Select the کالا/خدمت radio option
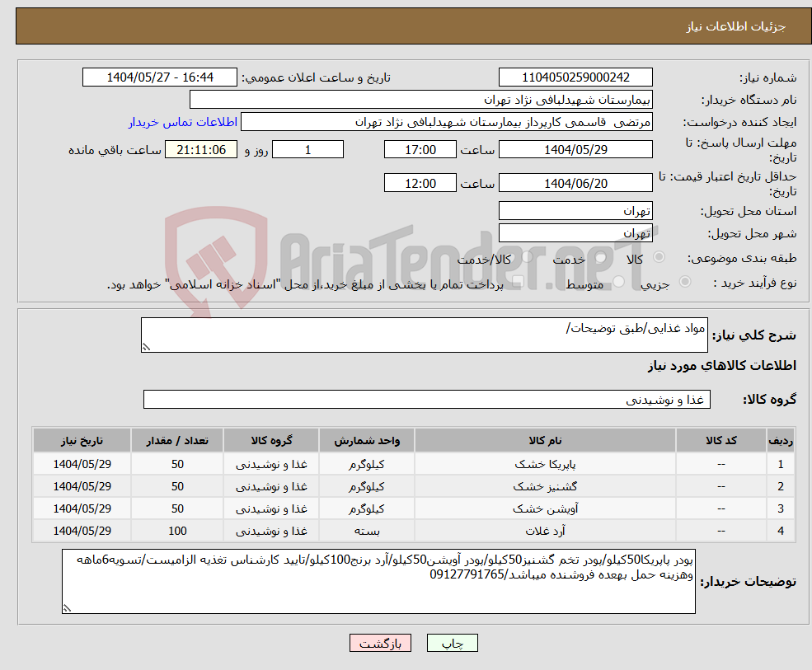The height and width of the screenshot is (670, 812). tap(526, 258)
